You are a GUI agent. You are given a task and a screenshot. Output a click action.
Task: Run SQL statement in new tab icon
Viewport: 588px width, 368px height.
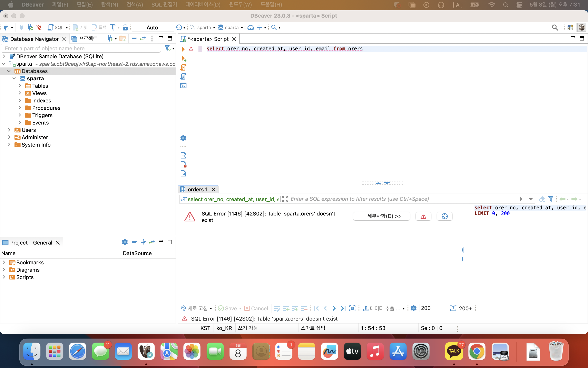(184, 59)
